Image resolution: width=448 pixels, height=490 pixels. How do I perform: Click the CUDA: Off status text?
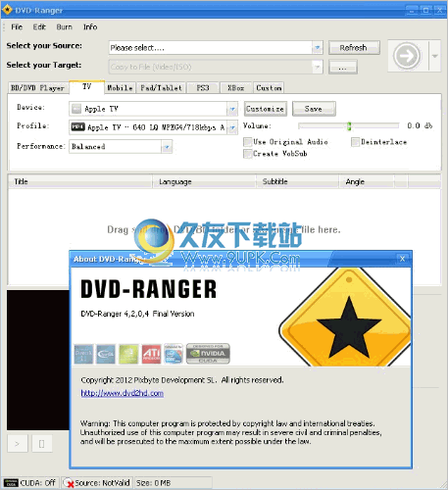37,483
